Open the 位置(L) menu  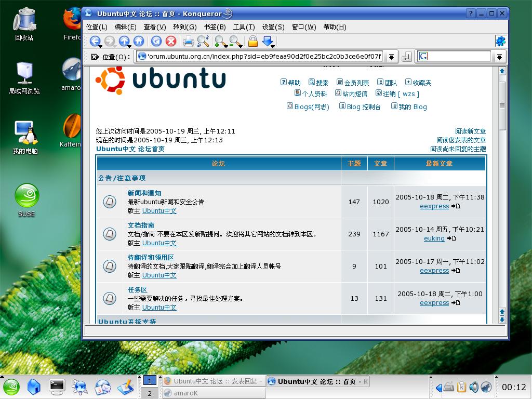coord(97,27)
